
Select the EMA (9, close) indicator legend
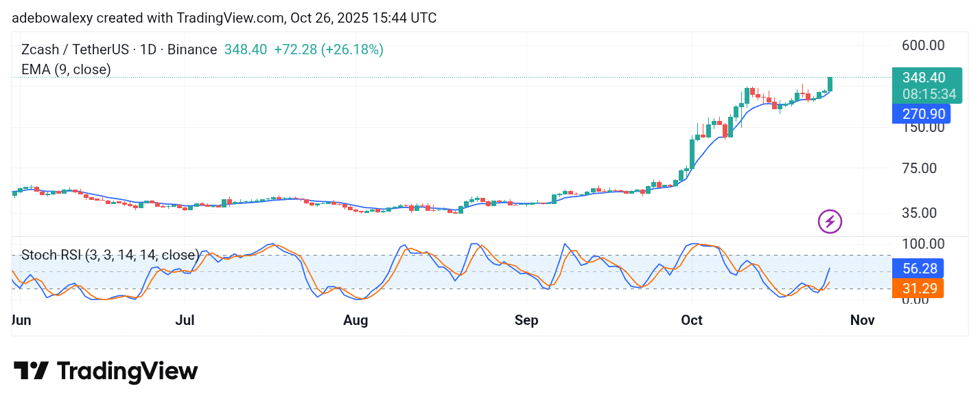point(66,69)
